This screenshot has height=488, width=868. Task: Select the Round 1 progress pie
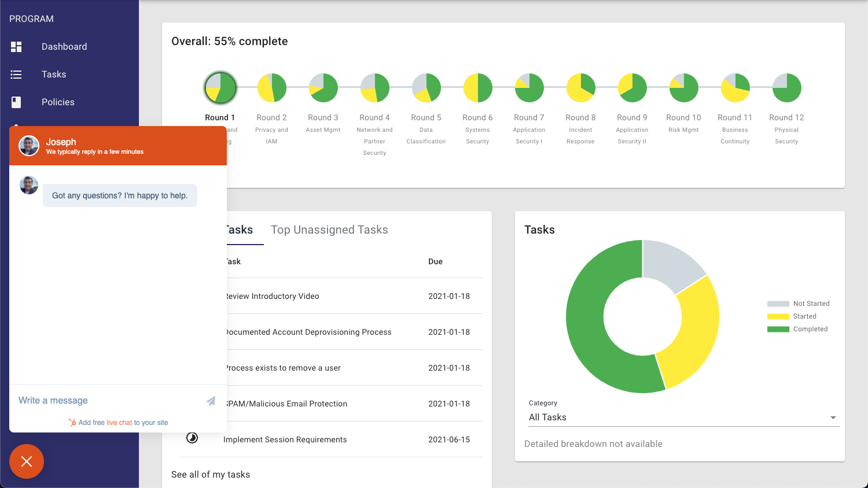click(220, 88)
